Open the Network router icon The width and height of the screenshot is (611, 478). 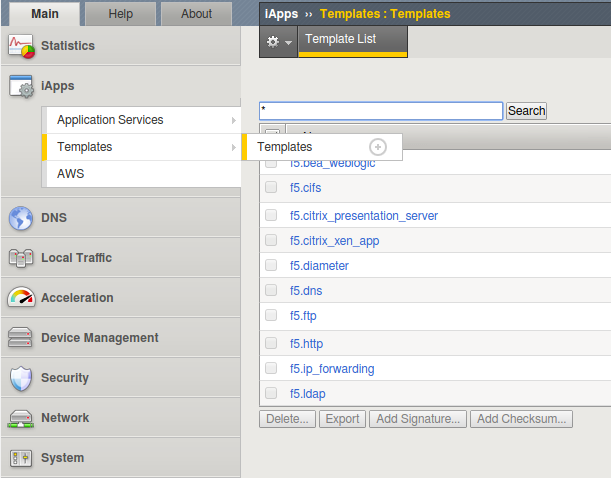[x=21, y=418]
